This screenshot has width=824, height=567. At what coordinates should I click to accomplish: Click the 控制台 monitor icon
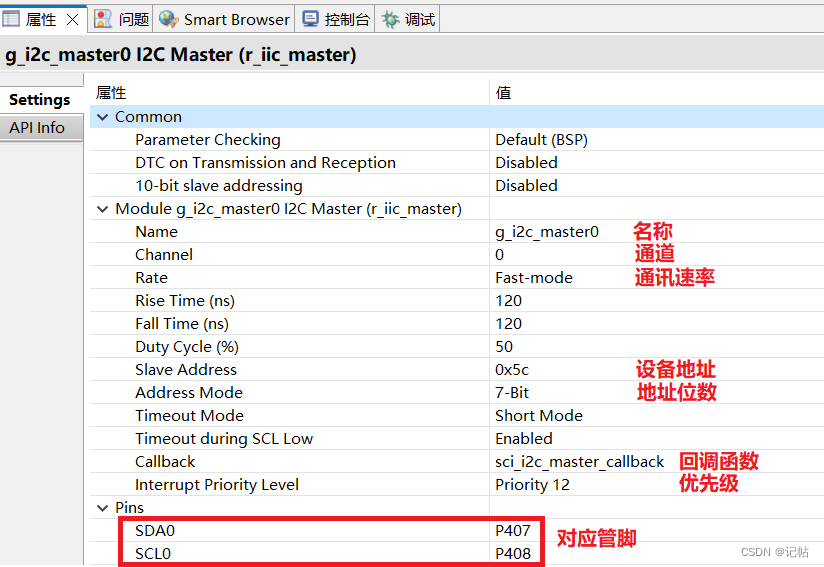(x=310, y=19)
